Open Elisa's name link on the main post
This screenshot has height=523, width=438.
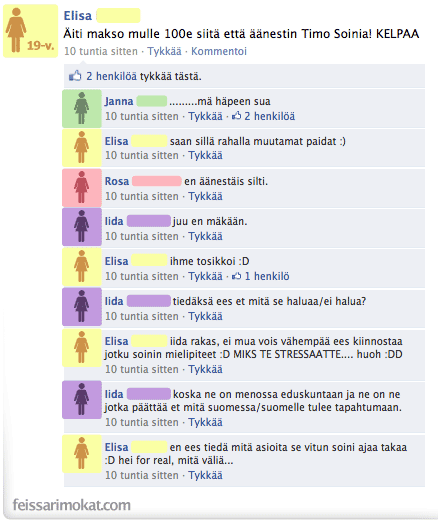pos(77,16)
